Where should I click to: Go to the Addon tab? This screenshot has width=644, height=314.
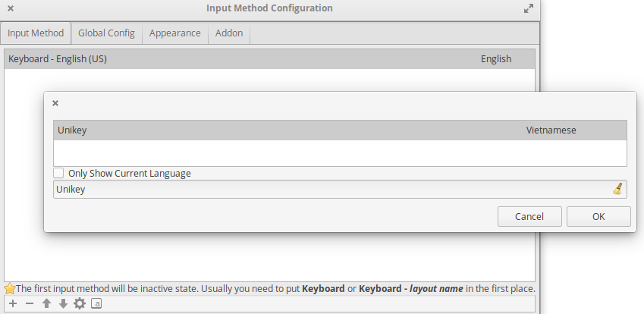pos(229,33)
